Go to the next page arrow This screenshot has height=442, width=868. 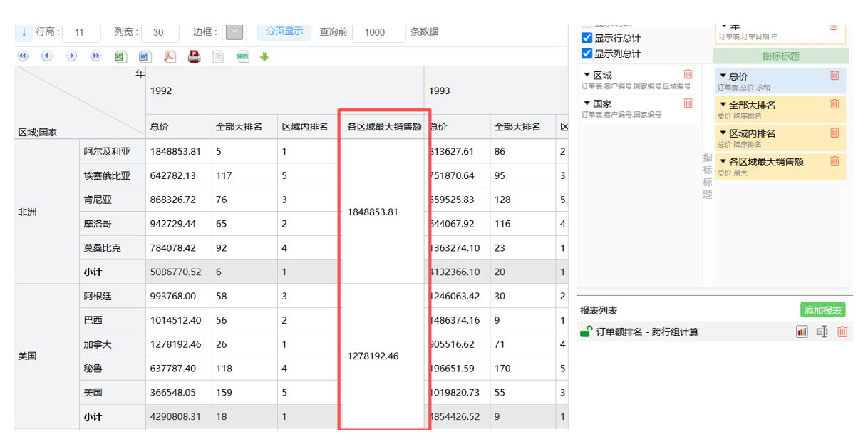pyautogui.click(x=71, y=56)
